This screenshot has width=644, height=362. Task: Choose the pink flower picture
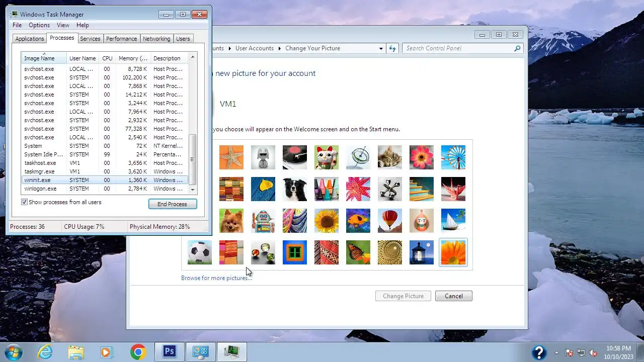pos(422,157)
